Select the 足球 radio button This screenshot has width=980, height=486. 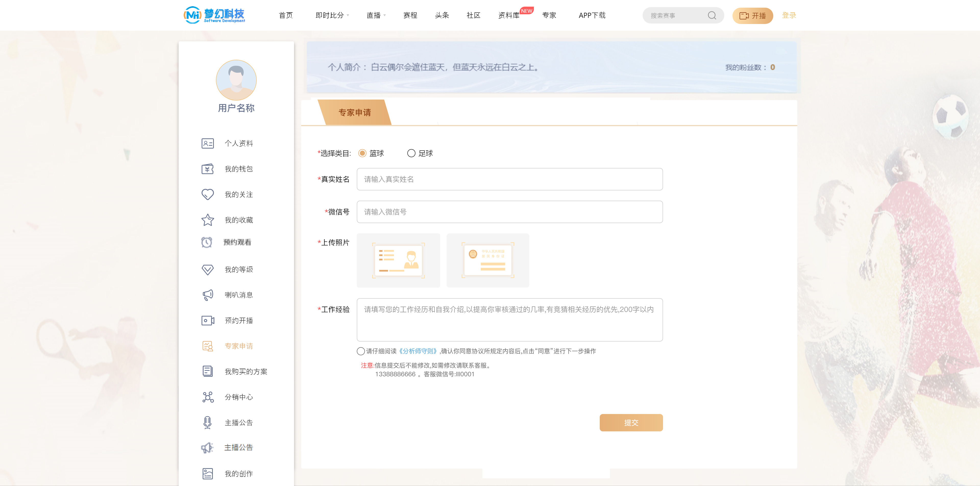pos(411,153)
